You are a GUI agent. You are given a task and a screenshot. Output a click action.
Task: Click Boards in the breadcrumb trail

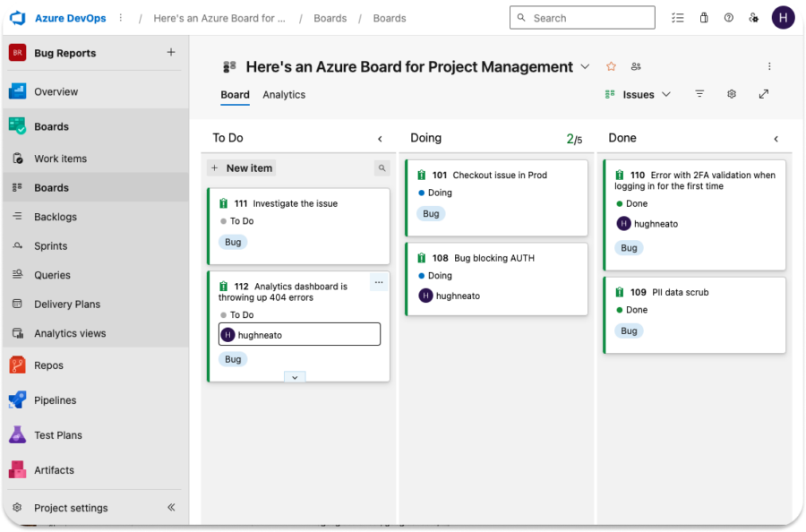tap(330, 17)
